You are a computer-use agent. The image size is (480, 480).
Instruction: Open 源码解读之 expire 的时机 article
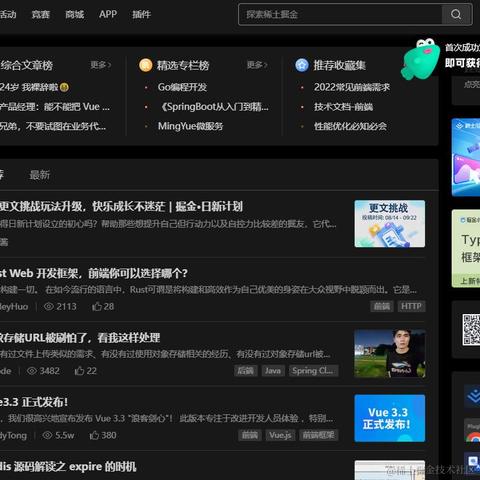[x=68, y=467]
